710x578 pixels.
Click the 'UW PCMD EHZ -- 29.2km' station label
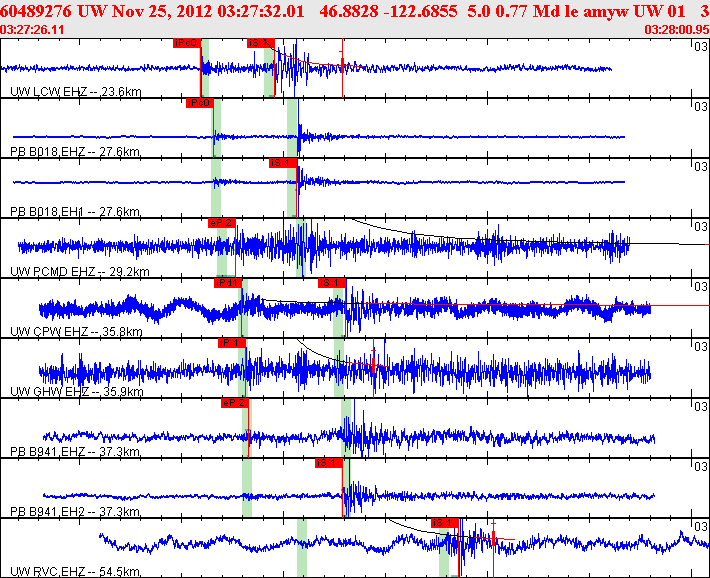point(80,272)
